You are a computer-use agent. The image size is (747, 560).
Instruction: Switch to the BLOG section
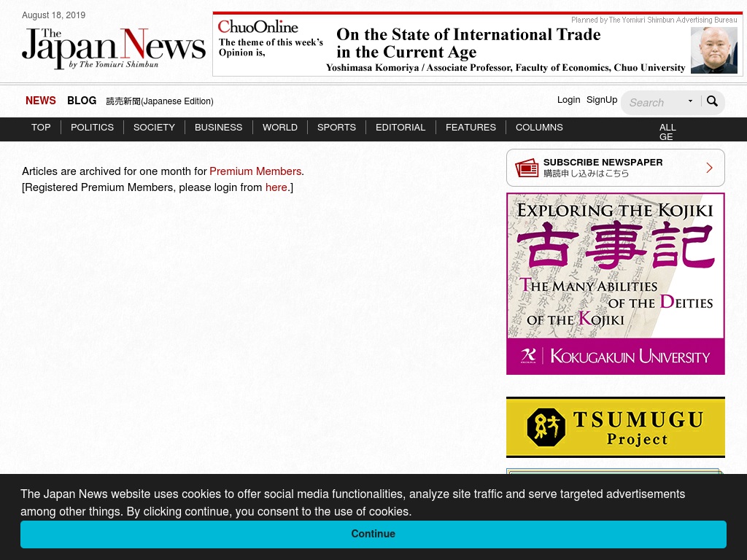click(82, 101)
